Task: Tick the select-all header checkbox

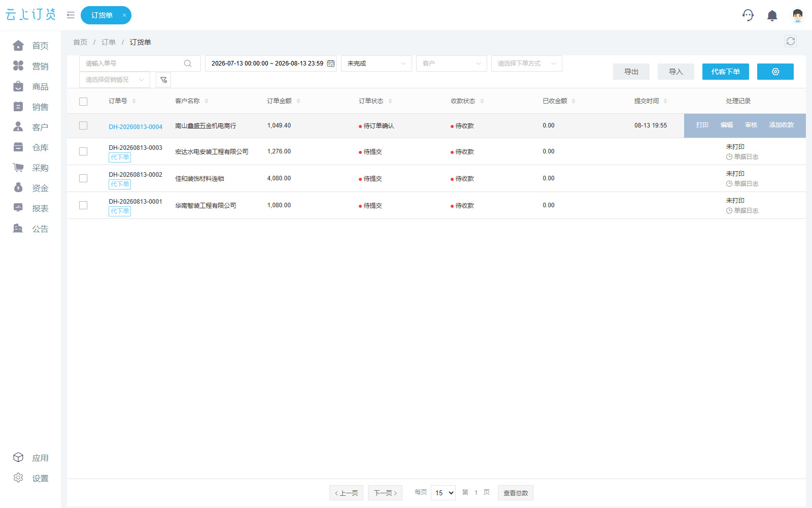Action: [x=83, y=102]
